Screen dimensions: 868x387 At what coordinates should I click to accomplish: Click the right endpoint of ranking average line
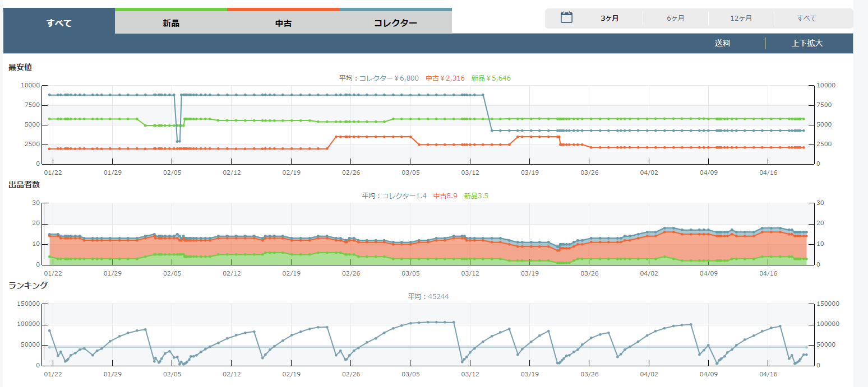coord(806,347)
